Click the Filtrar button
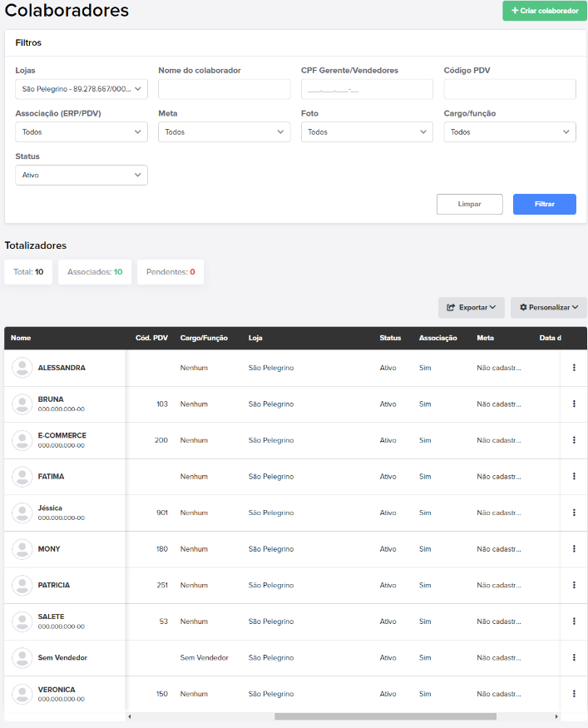 (545, 205)
